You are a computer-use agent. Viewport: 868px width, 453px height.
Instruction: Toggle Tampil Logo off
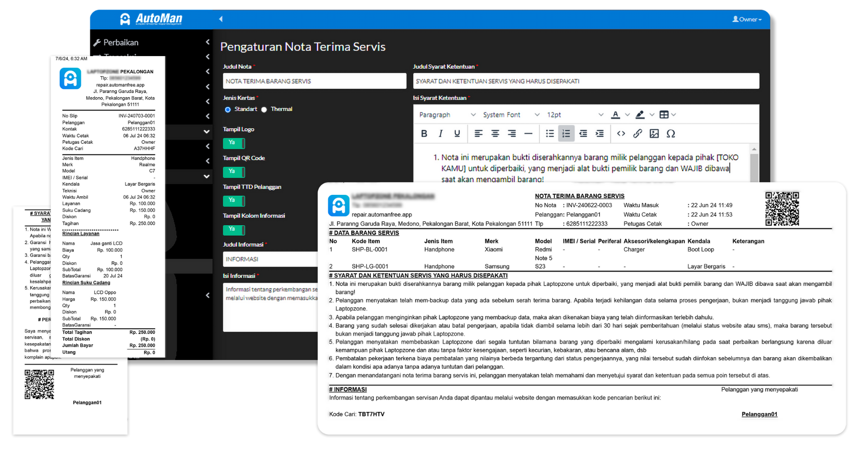tap(234, 143)
